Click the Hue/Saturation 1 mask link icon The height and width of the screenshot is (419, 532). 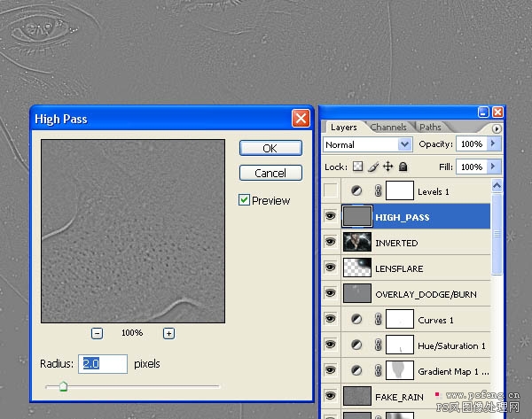pyautogui.click(x=378, y=345)
